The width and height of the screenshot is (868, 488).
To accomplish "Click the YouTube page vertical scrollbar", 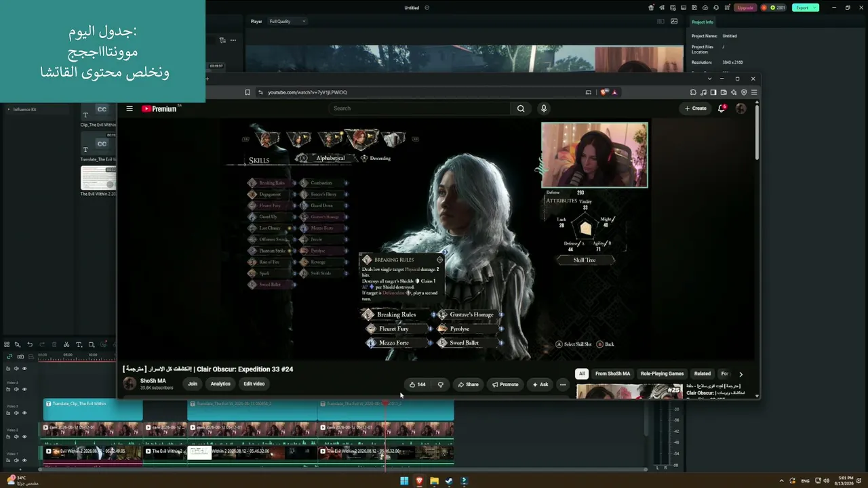I will coord(757,132).
